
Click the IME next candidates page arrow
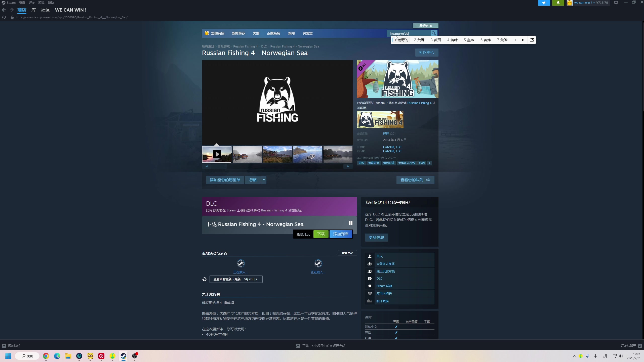click(523, 40)
